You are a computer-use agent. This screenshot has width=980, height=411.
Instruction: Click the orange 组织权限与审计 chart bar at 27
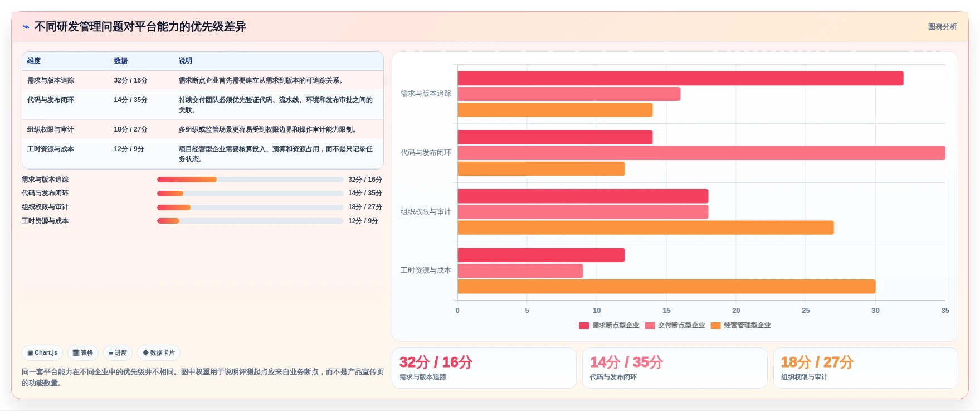click(646, 228)
